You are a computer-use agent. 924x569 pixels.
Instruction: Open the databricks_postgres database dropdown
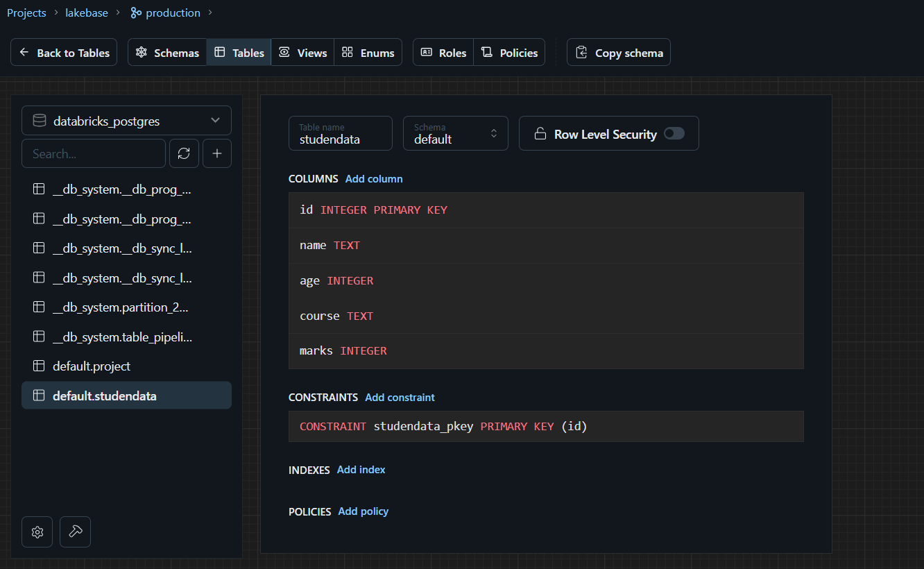pos(126,121)
